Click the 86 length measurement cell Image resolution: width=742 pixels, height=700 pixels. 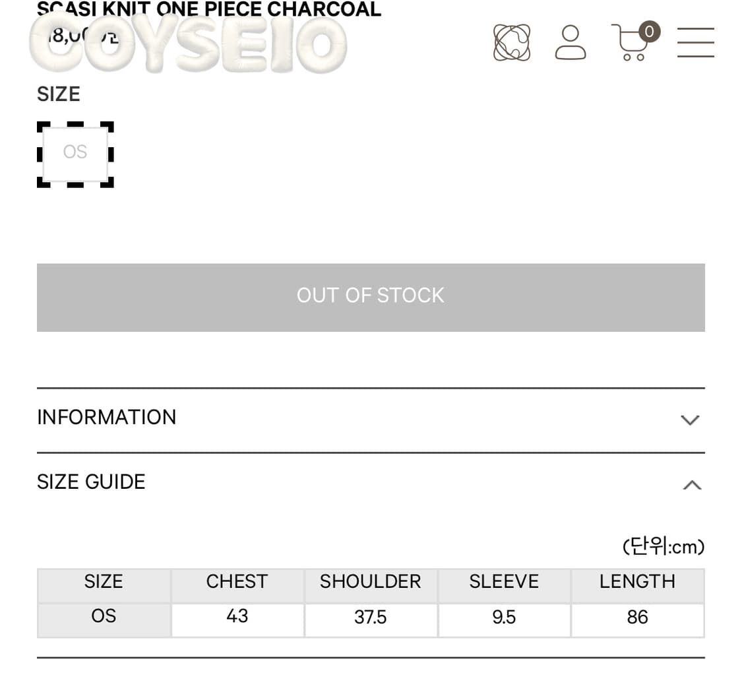click(637, 618)
